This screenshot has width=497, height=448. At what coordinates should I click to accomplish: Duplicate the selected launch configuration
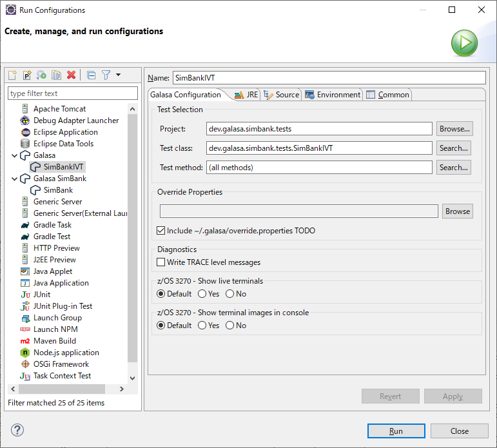[57, 75]
